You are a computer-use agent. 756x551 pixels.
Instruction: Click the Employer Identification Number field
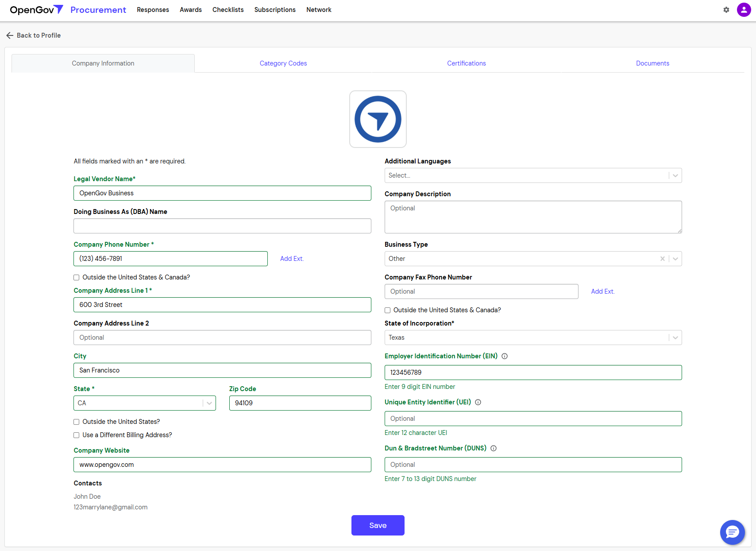pyautogui.click(x=533, y=373)
